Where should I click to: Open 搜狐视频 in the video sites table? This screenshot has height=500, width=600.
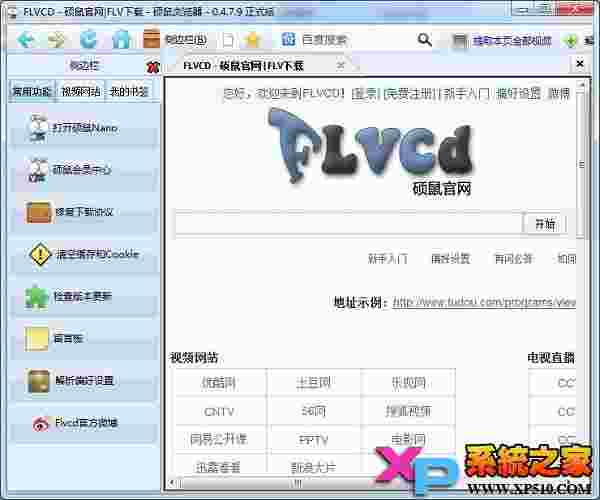(408, 412)
